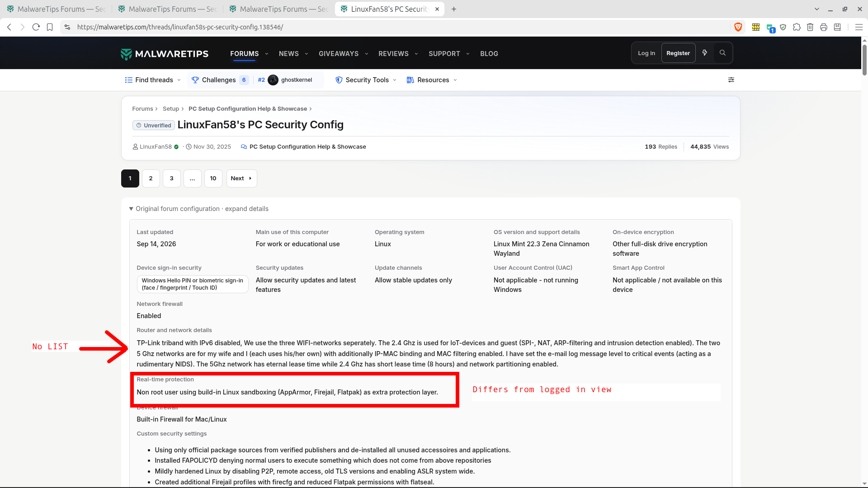Click the Log in button
This screenshot has width=868, height=488.
(x=646, y=53)
